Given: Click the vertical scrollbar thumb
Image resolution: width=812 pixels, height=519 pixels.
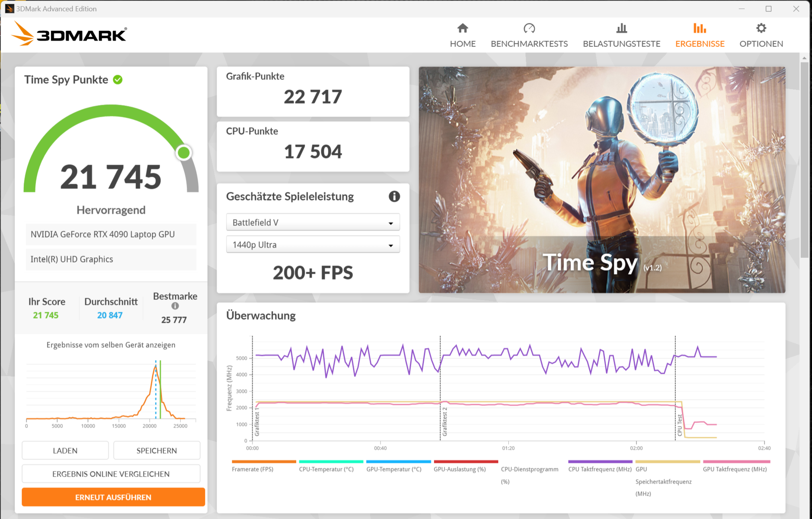Looking at the screenshot, I should pyautogui.click(x=804, y=160).
